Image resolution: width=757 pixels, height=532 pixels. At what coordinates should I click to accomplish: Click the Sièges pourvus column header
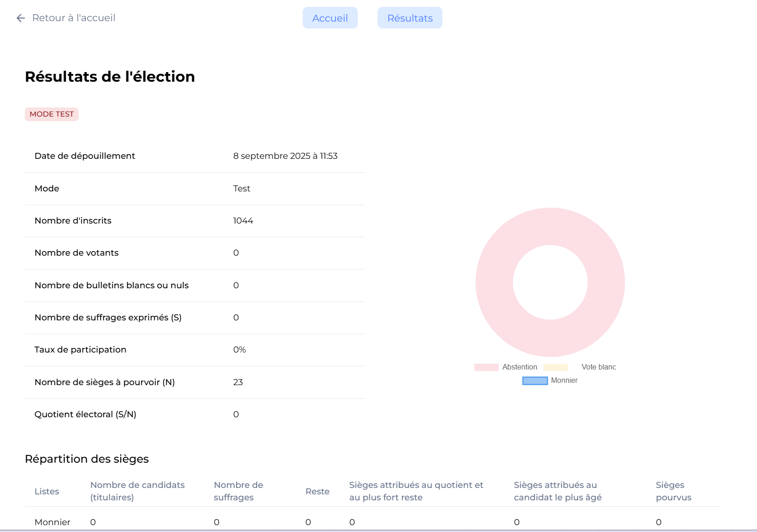tap(673, 491)
